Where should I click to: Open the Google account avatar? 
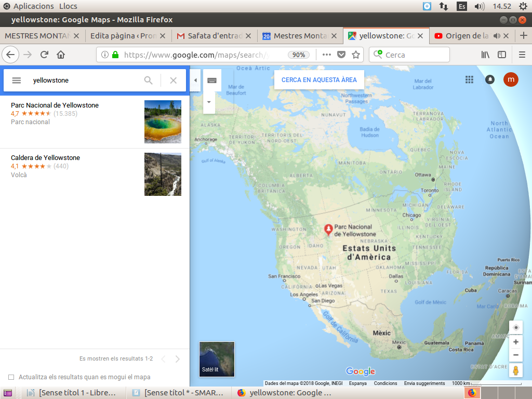[x=511, y=79]
